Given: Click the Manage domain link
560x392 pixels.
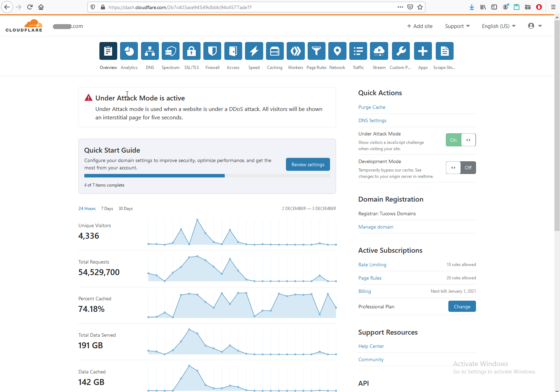Looking at the screenshot, I should click(376, 227).
